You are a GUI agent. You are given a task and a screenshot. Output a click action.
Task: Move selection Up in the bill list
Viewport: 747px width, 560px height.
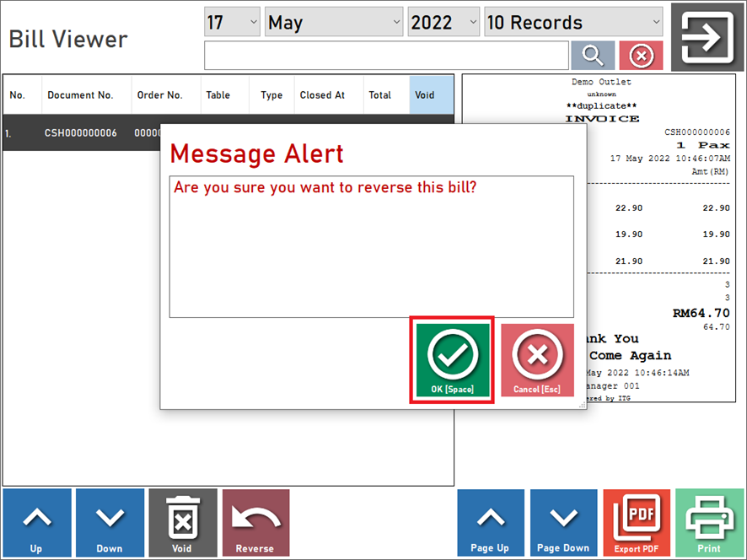click(x=36, y=523)
